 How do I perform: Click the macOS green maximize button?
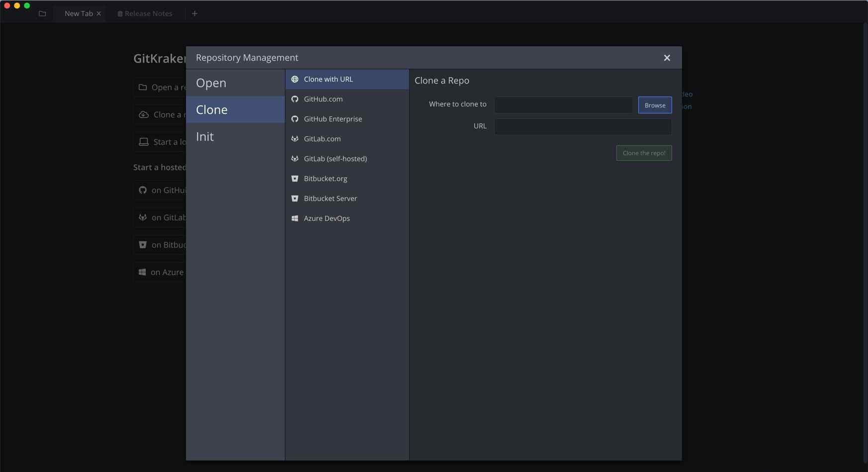click(x=27, y=5)
